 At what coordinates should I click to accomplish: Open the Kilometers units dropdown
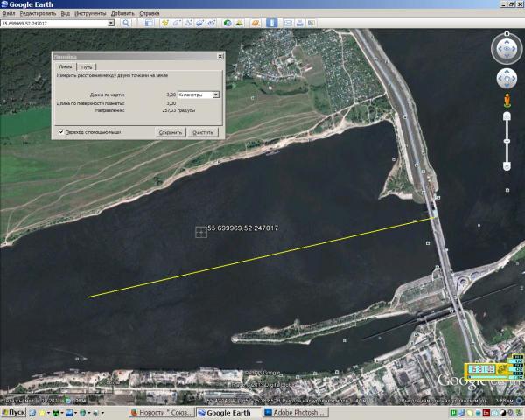pos(215,94)
